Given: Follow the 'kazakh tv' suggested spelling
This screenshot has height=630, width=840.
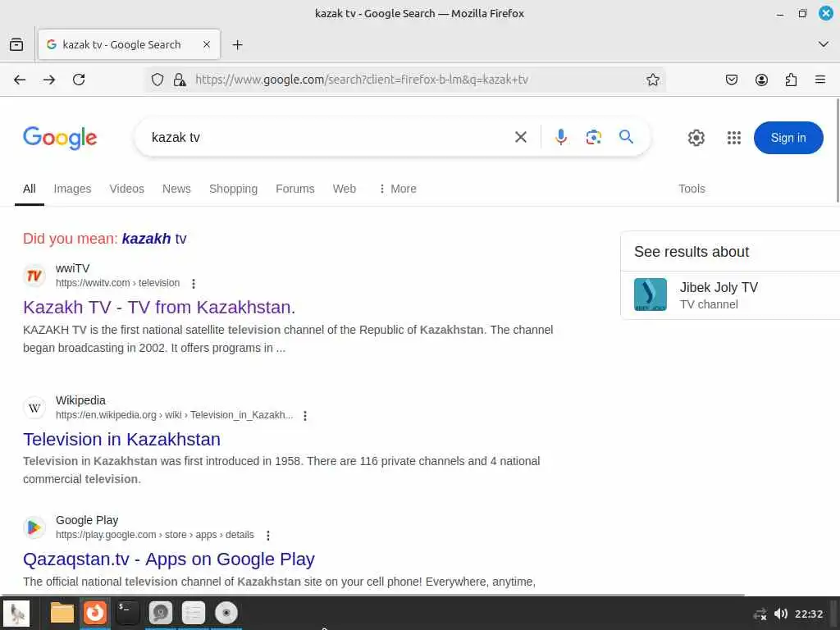Looking at the screenshot, I should pyautogui.click(x=154, y=239).
